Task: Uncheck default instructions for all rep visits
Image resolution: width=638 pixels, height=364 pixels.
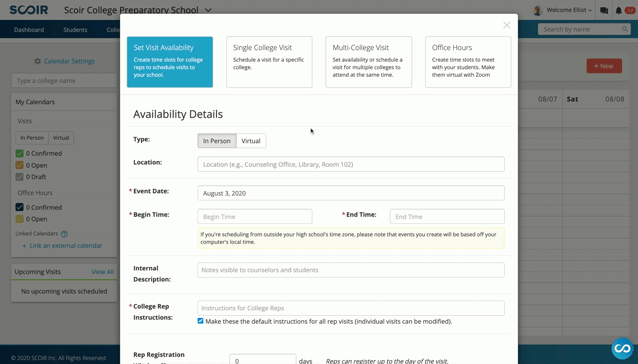Action: [200, 321]
